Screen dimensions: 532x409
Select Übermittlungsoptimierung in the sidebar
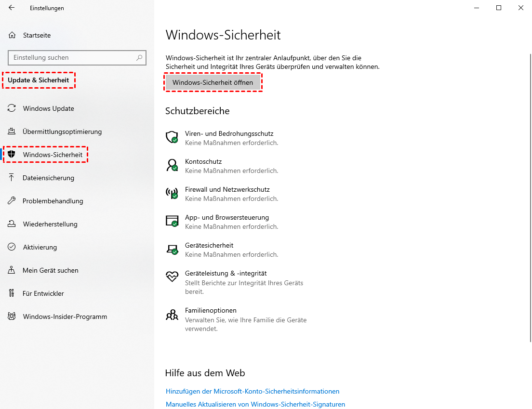pyautogui.click(x=62, y=132)
